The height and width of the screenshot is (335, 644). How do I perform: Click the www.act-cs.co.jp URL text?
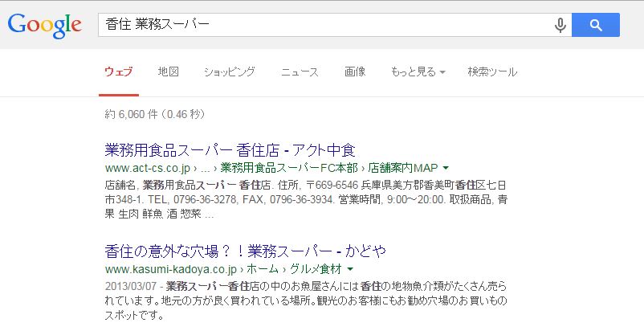pos(148,168)
